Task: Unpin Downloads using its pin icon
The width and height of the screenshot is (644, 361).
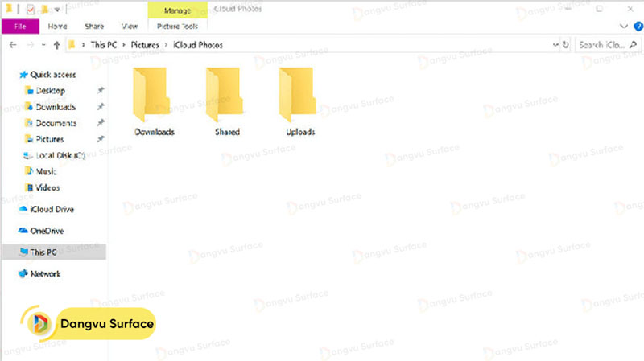Action: pos(101,107)
